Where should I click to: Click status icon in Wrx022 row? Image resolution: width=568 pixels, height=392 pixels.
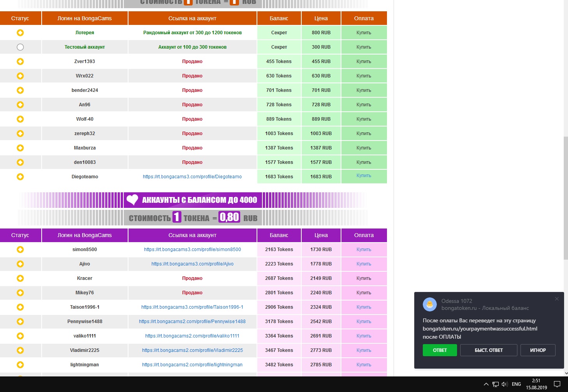click(20, 76)
